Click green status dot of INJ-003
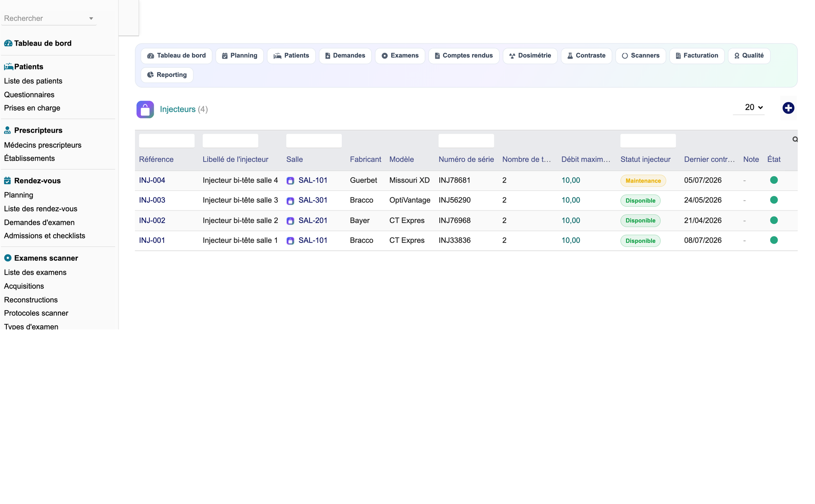 point(774,200)
